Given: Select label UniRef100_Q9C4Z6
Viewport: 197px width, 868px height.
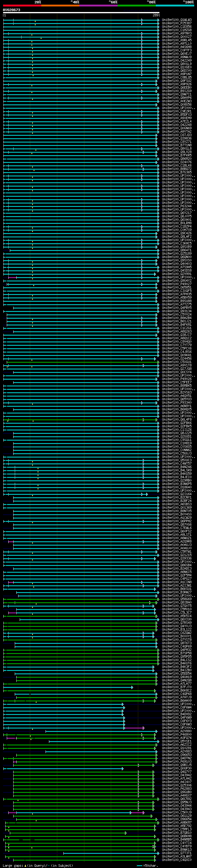Looking at the screenshot, I should click(176, 233).
